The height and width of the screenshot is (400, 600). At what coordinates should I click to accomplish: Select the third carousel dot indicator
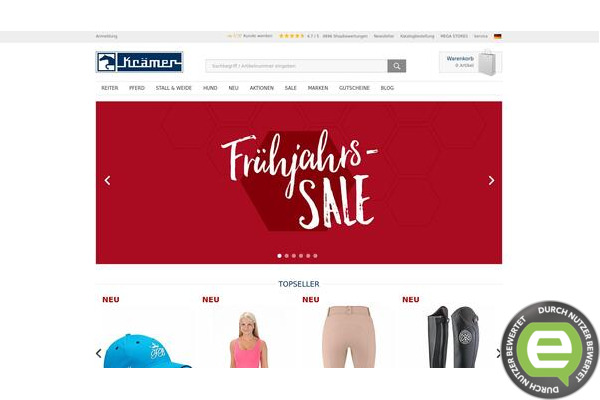(x=294, y=256)
